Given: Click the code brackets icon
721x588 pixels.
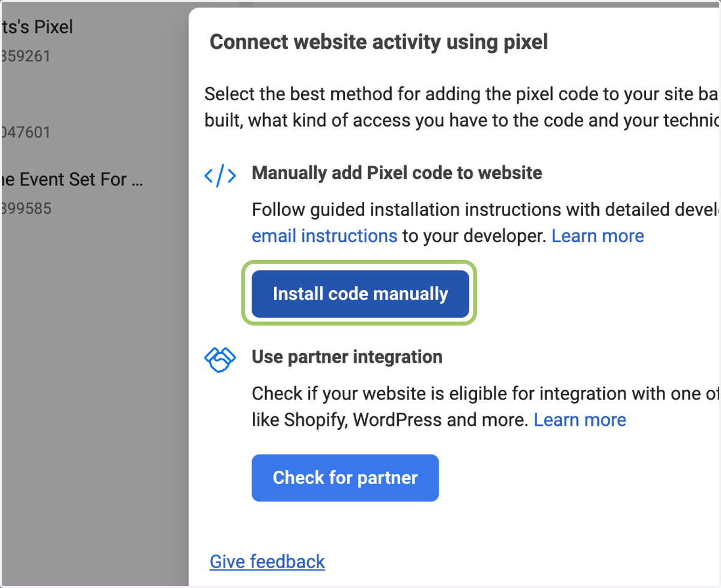Looking at the screenshot, I should (x=220, y=176).
